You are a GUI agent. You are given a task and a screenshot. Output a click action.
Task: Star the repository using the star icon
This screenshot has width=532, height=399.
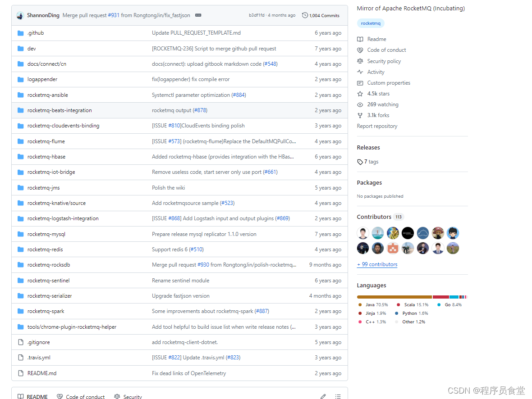point(360,93)
